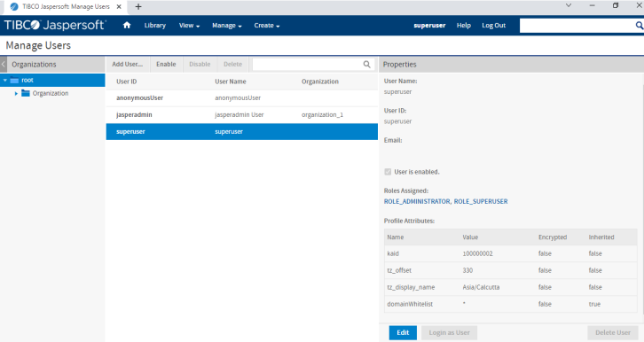
Task: Click the top search magnifier icon
Action: click(x=639, y=26)
